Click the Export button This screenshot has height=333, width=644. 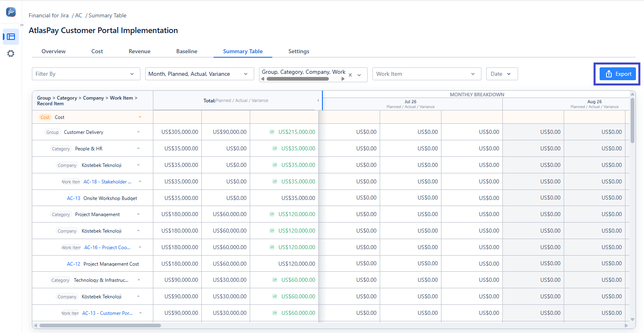pyautogui.click(x=618, y=74)
